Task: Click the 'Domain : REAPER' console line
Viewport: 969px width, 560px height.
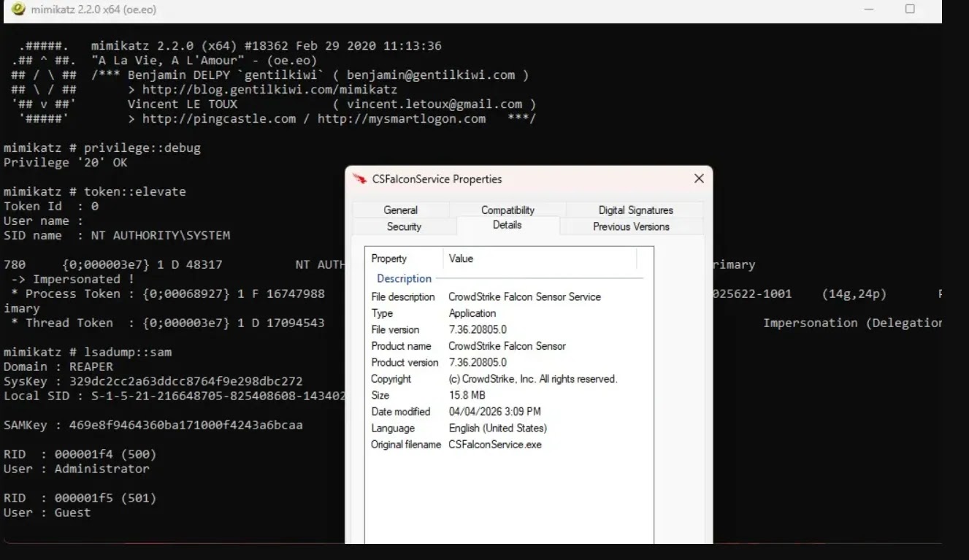Action: pos(58,367)
